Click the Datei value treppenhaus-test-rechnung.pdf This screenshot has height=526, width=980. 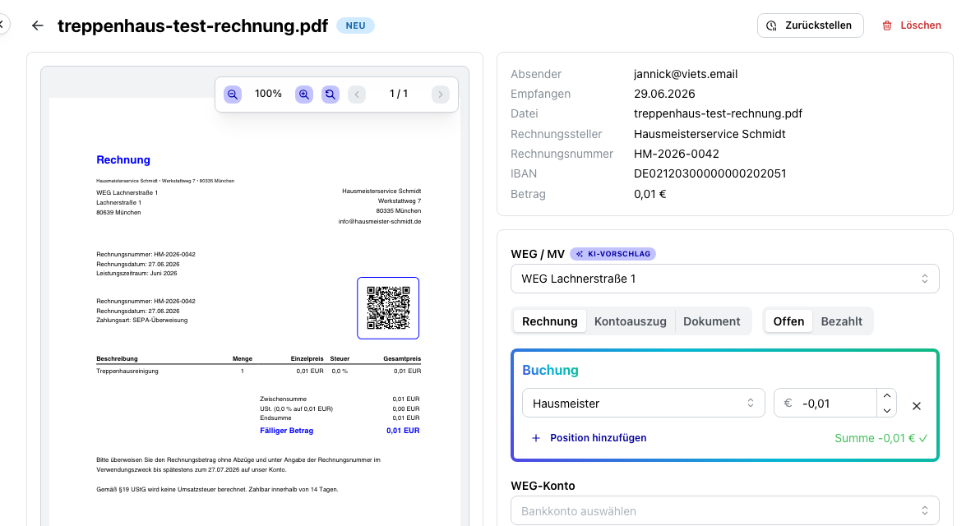pyautogui.click(x=718, y=113)
